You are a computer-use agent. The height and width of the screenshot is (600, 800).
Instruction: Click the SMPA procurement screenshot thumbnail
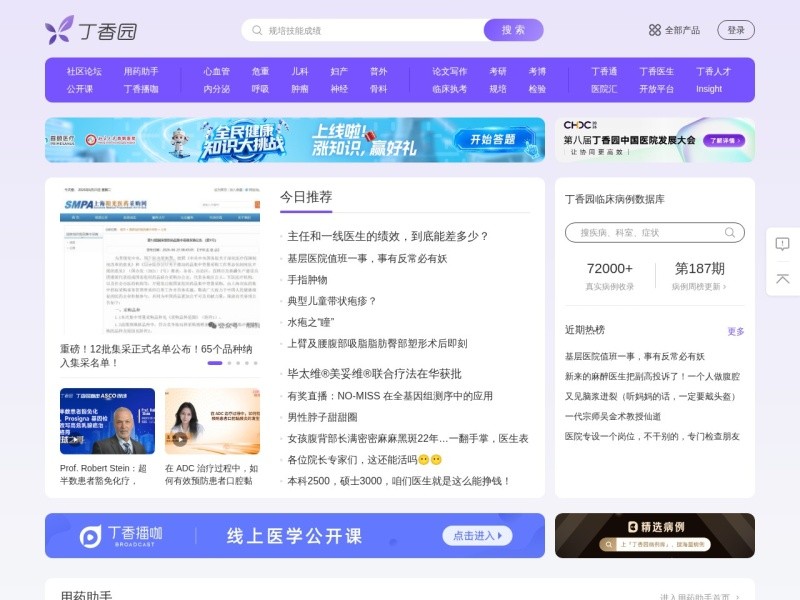click(160, 259)
